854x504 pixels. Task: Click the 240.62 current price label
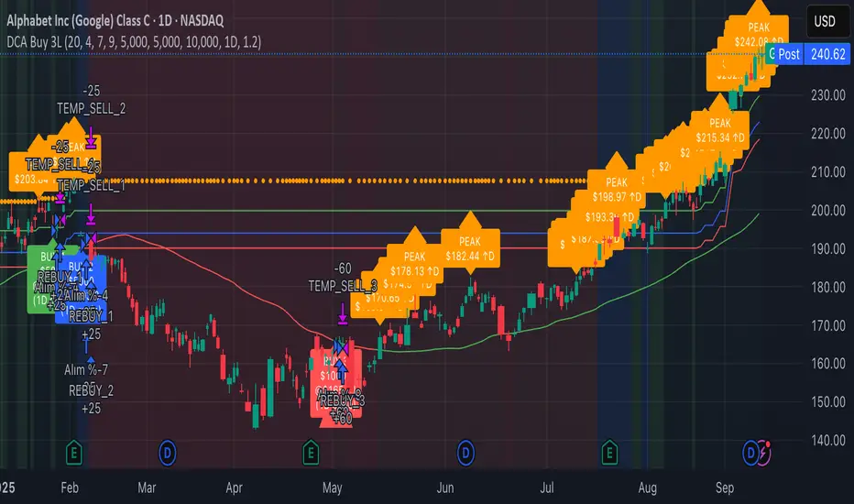pyautogui.click(x=827, y=54)
